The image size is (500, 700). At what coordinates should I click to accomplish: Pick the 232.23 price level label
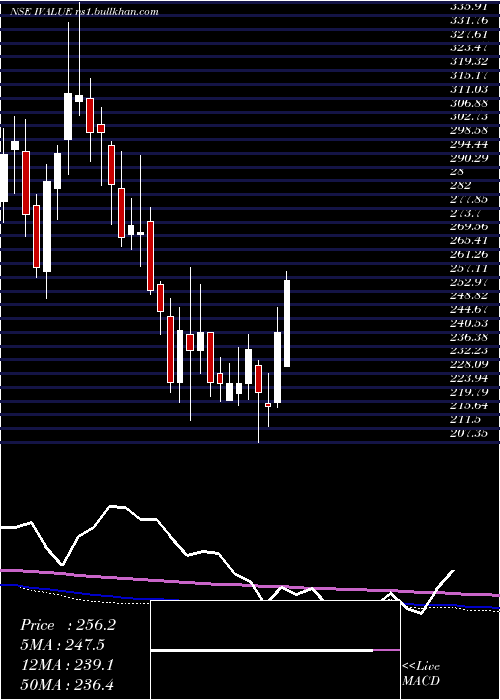(x=470, y=351)
